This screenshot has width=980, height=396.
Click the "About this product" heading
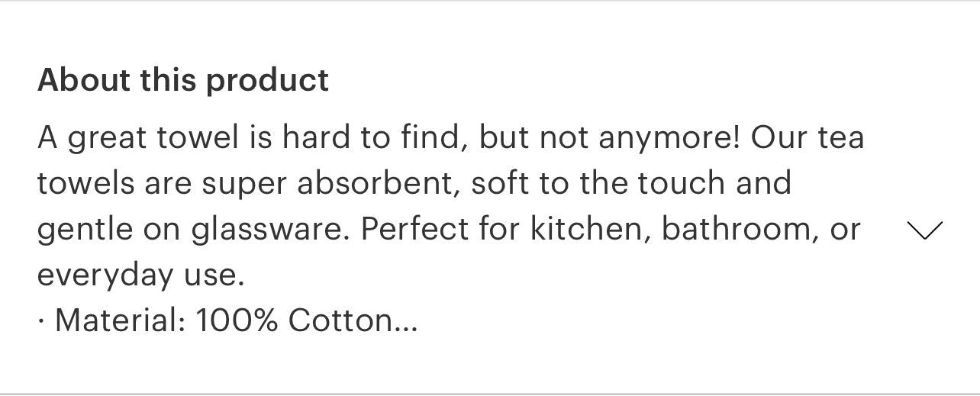(183, 80)
